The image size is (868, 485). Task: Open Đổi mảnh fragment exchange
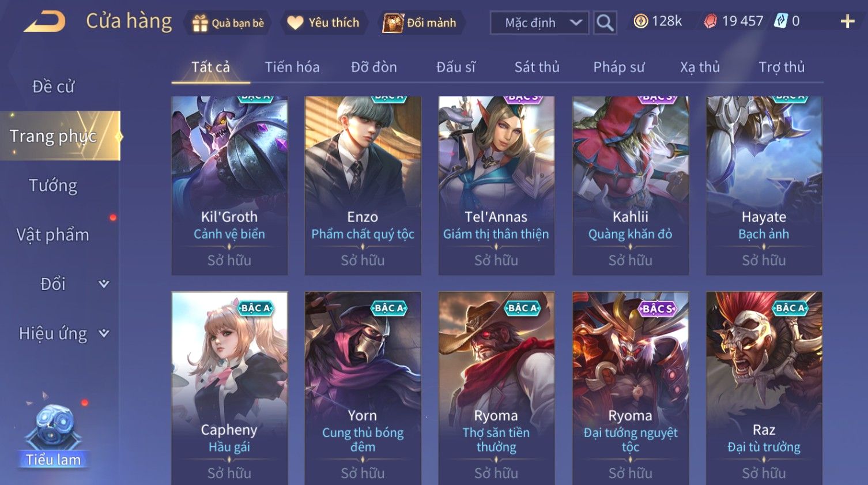(x=420, y=23)
